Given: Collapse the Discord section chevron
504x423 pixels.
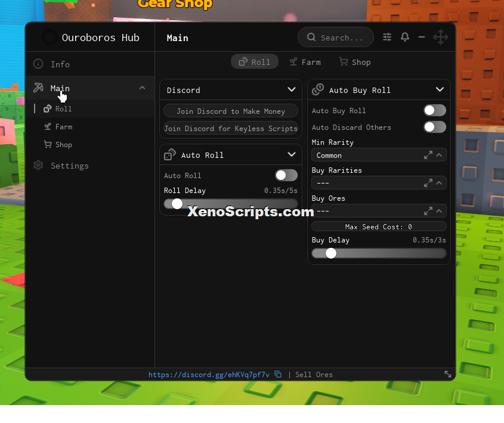Looking at the screenshot, I should click(x=292, y=89).
